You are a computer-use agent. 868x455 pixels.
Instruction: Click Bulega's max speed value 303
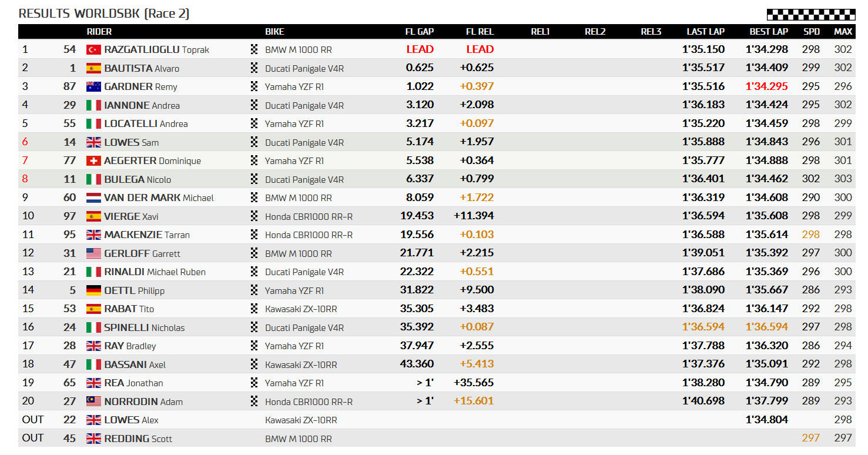tap(843, 179)
